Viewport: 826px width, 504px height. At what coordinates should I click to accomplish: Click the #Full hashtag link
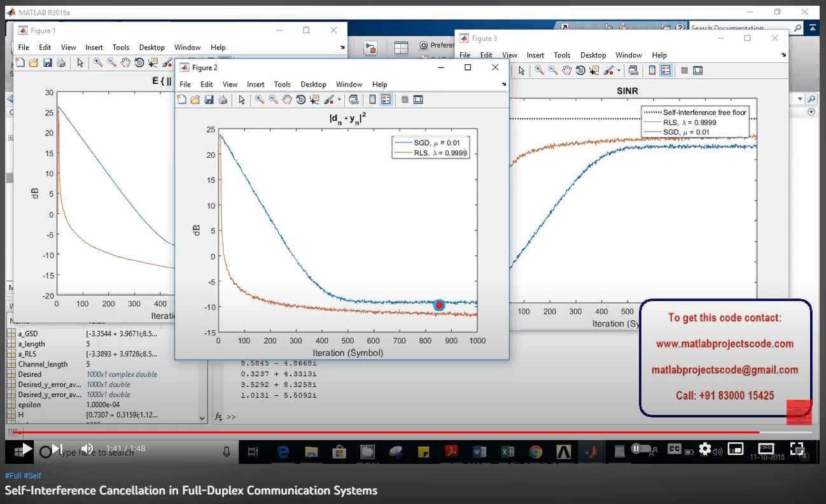click(x=13, y=476)
